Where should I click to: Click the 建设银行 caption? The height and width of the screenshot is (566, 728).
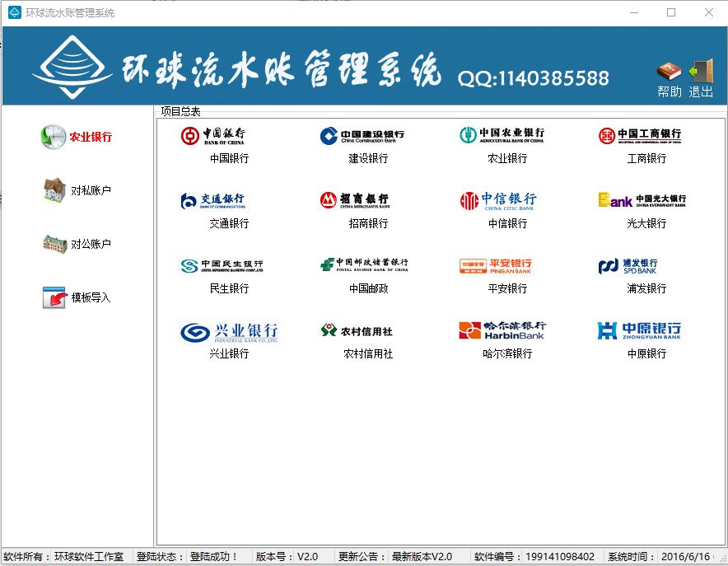368,158
